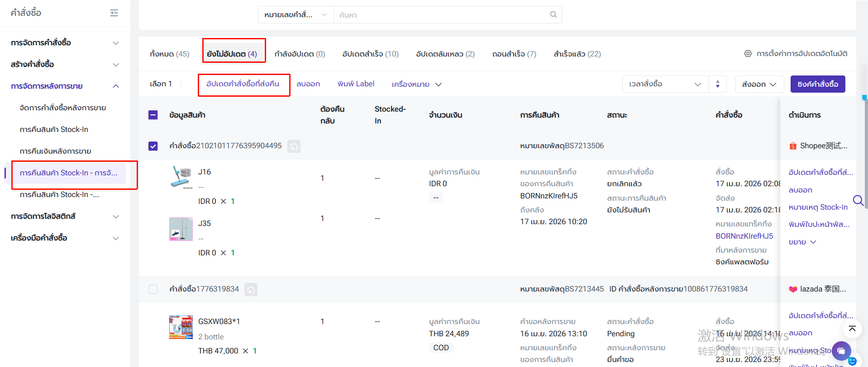
Task: Click return icon beside order 1776319834
Action: coord(251,289)
